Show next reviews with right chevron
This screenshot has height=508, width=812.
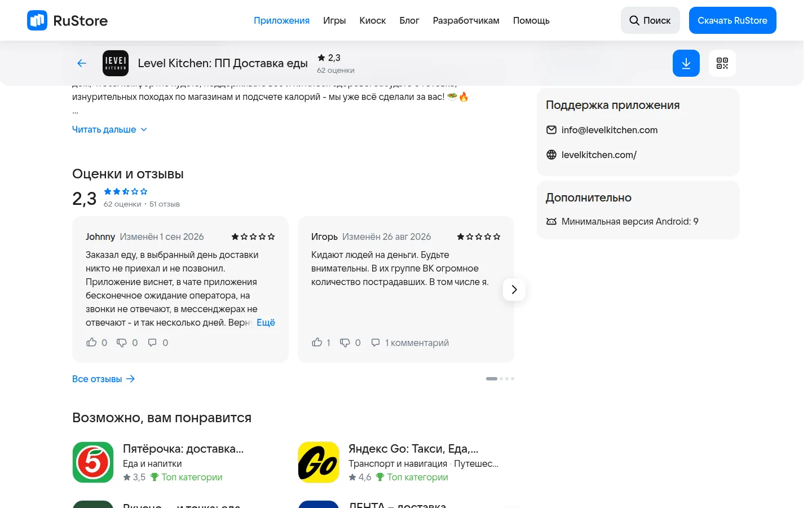514,290
